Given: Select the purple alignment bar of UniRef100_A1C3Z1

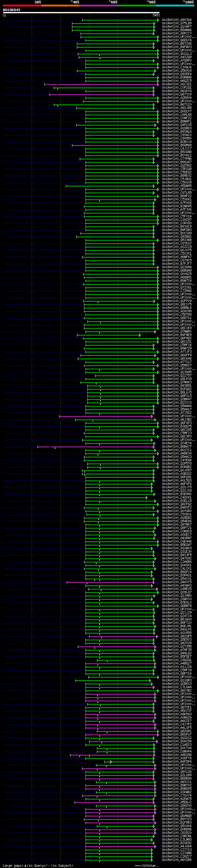Looking at the screenshot, I should point(101,85).
